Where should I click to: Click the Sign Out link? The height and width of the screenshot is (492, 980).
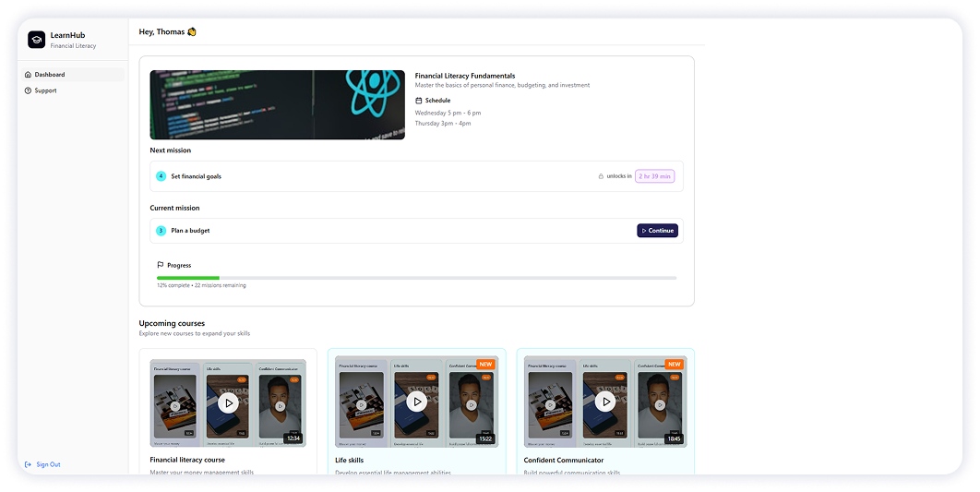tap(47, 464)
